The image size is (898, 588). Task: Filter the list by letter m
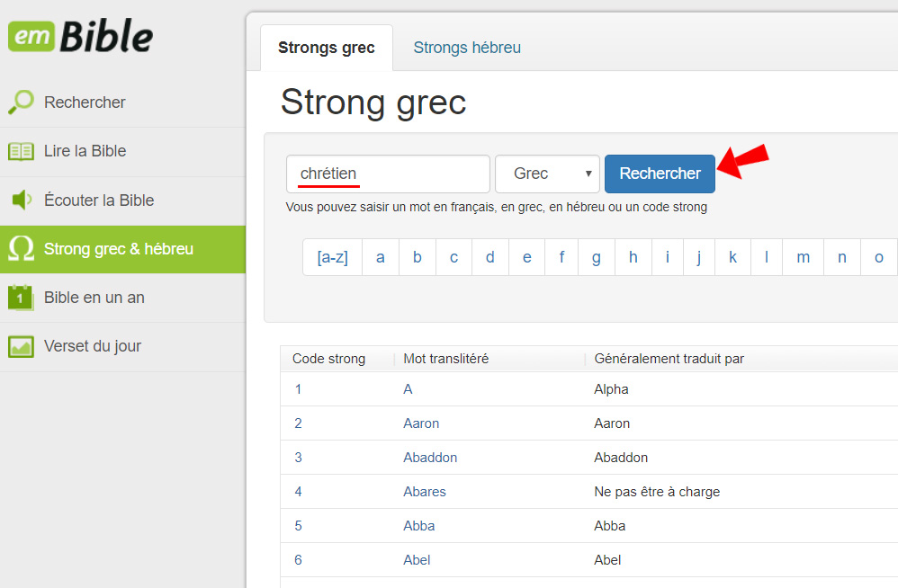pos(803,257)
